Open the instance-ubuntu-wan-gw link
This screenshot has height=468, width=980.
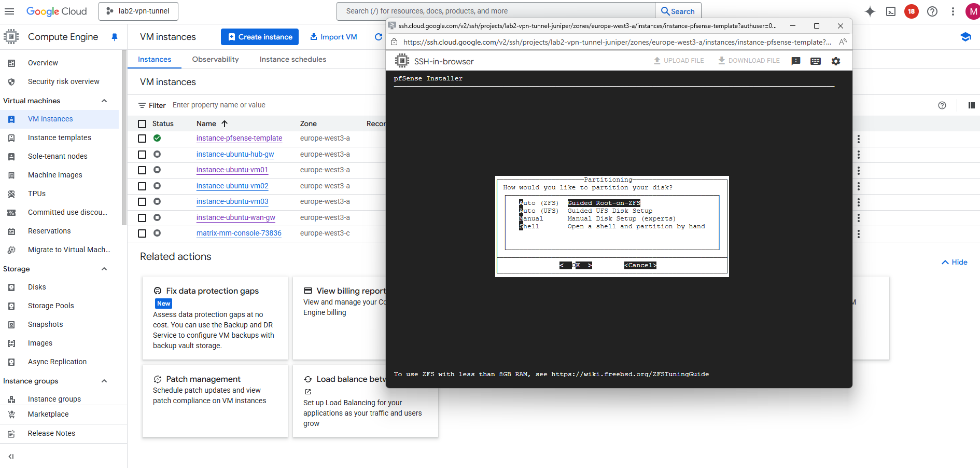pyautogui.click(x=236, y=217)
